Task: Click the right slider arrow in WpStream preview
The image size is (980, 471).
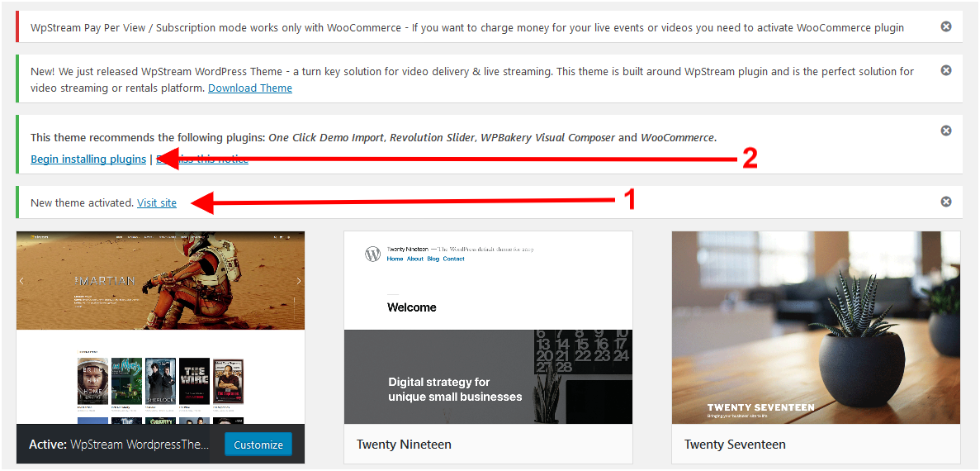Action: (299, 281)
